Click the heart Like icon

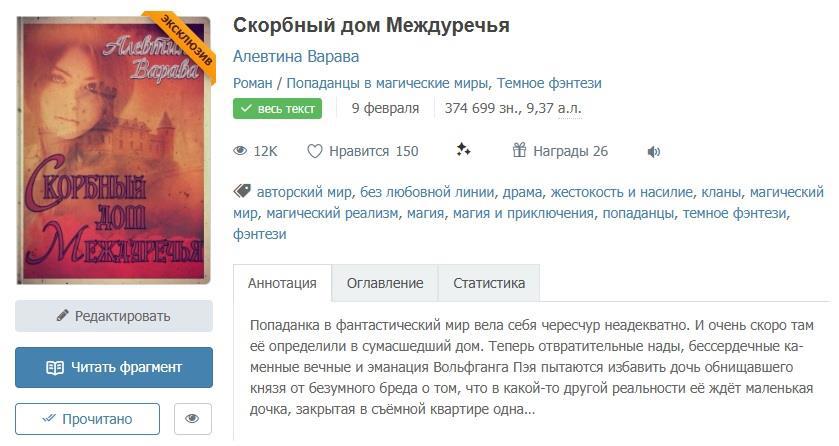pos(315,152)
